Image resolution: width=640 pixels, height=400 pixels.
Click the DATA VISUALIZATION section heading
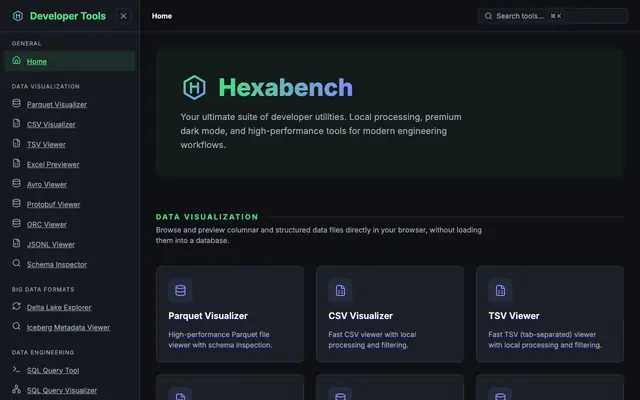pyautogui.click(x=207, y=217)
